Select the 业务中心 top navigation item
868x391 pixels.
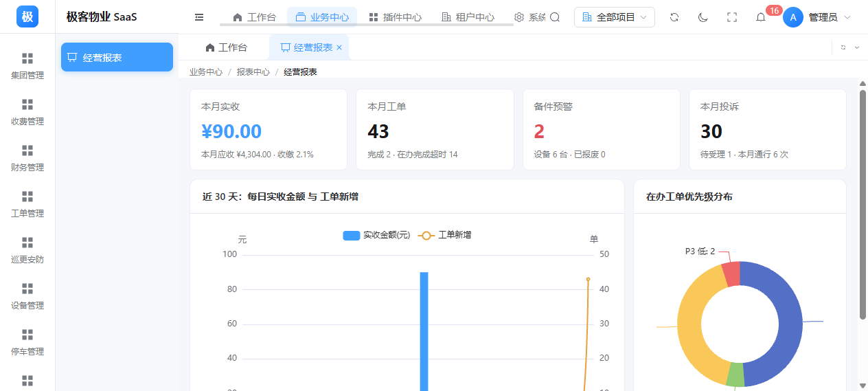(322, 17)
